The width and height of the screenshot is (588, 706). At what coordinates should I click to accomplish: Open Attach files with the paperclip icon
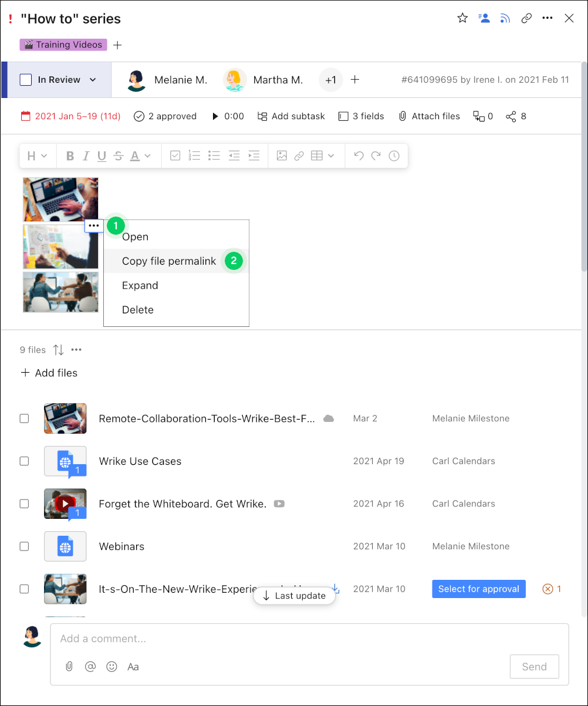403,116
